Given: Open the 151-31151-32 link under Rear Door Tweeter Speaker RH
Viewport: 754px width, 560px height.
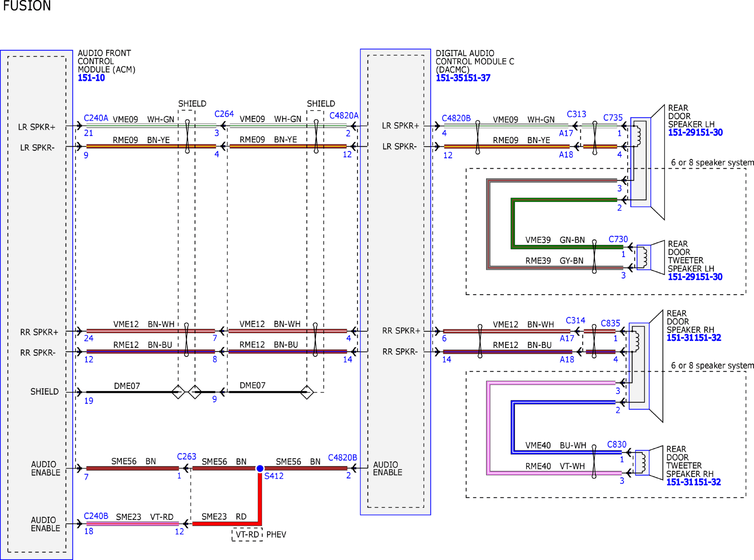Looking at the screenshot, I should click(693, 482).
